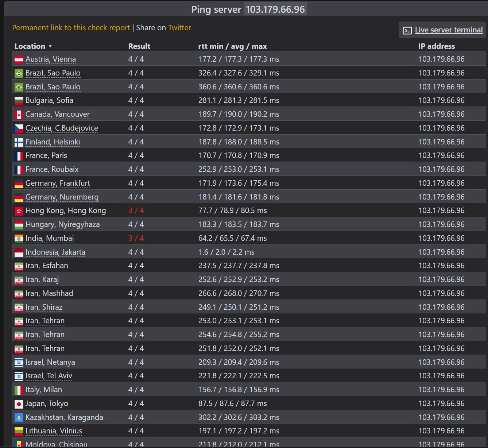
Task: Click the terminal icon beside Live server terminal
Action: click(x=407, y=30)
